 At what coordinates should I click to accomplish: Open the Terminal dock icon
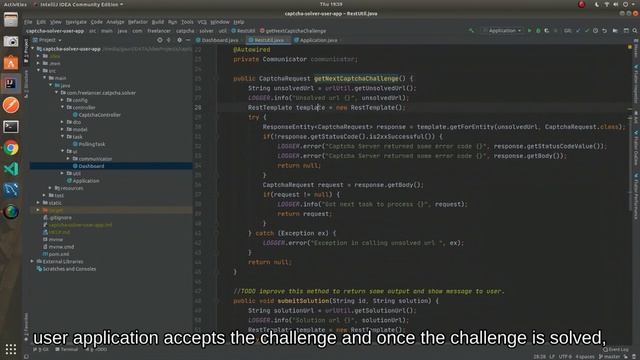pyautogui.click(x=11, y=127)
